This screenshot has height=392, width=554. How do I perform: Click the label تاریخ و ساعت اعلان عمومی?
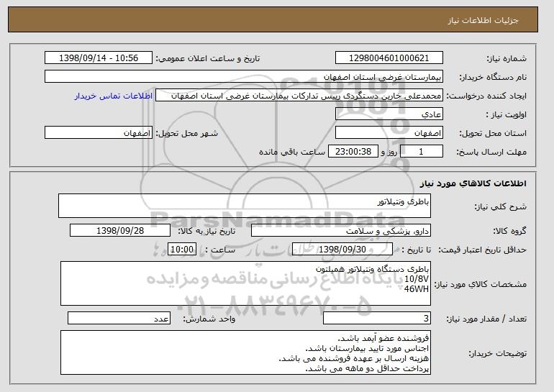click(x=208, y=58)
